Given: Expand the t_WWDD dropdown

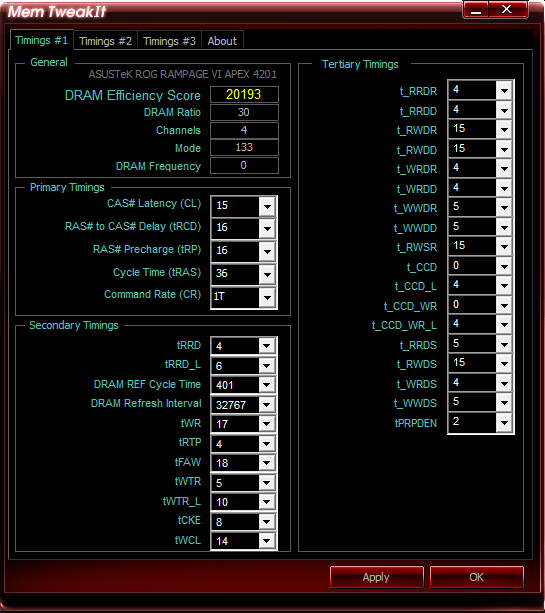Looking at the screenshot, I should pyautogui.click(x=504, y=228).
